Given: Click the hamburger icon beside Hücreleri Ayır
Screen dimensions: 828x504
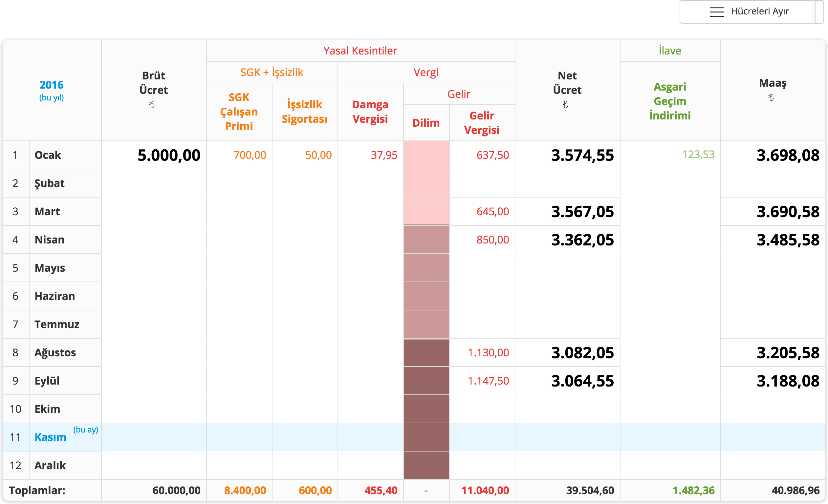Looking at the screenshot, I should coord(716,12).
